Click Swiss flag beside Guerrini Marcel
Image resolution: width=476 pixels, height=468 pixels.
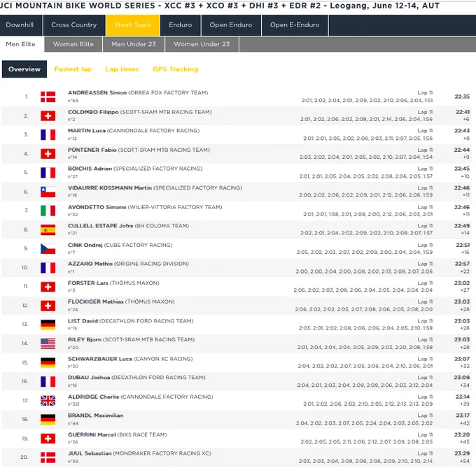(48, 439)
